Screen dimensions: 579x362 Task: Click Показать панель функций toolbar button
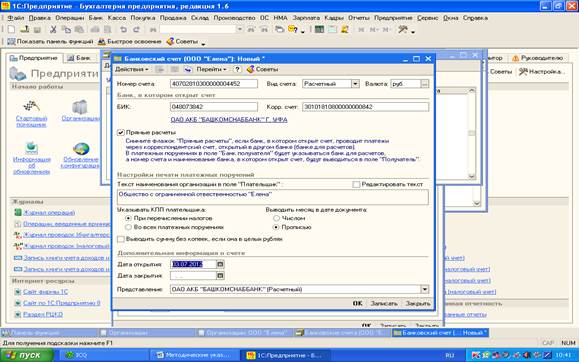click(50, 42)
